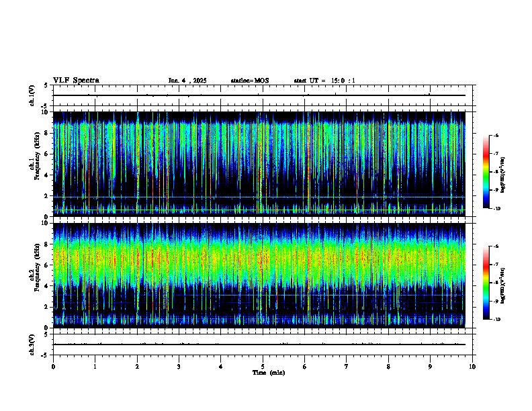Click time axis tick label "5"
The width and height of the screenshot is (532, 411).
263,367
